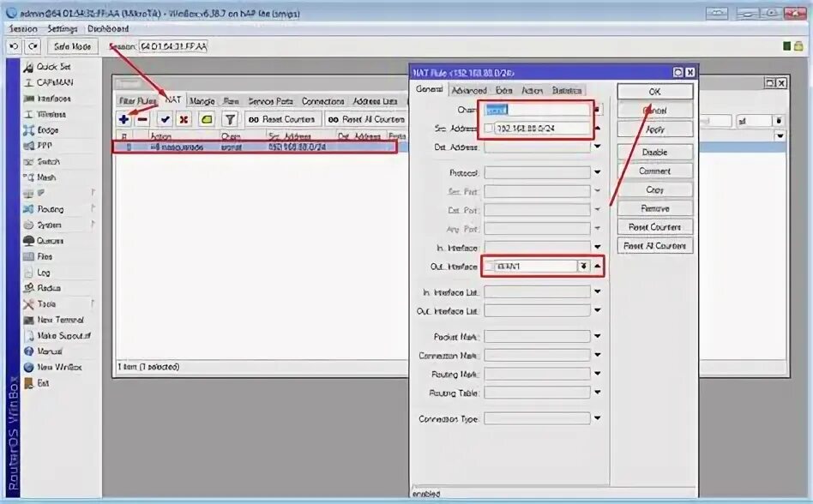The width and height of the screenshot is (813, 504).
Task: Open Quick Set from the sidebar
Action: coord(53,66)
